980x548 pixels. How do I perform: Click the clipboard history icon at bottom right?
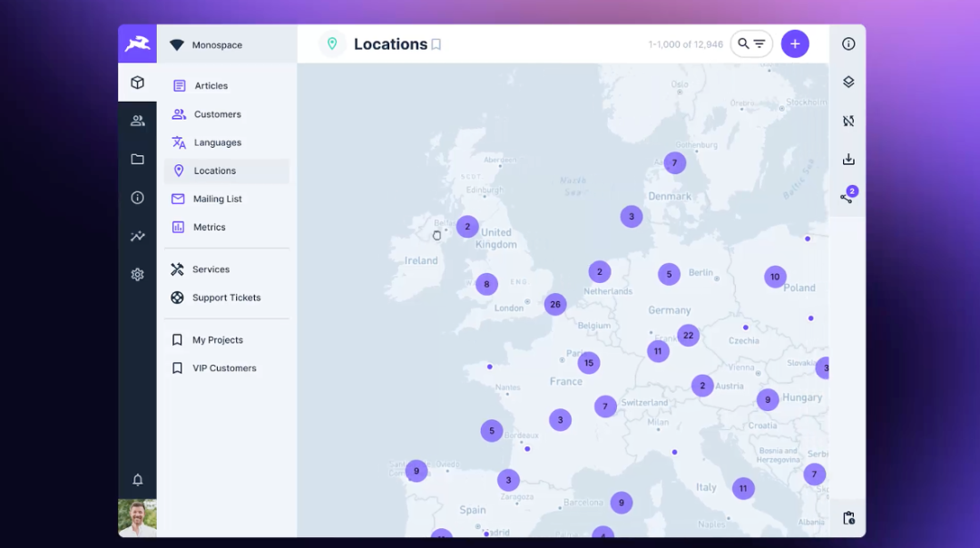click(x=848, y=518)
